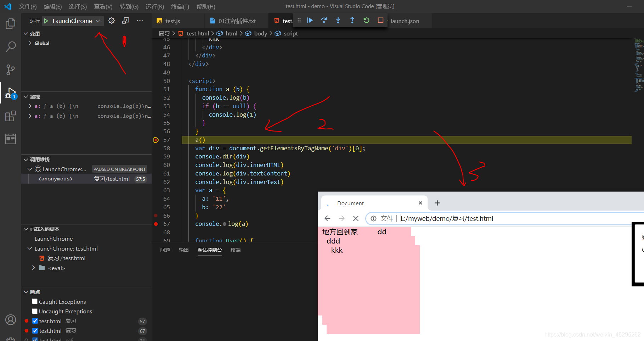
Task: Click Continue in the debug toolbar
Action: [310, 20]
